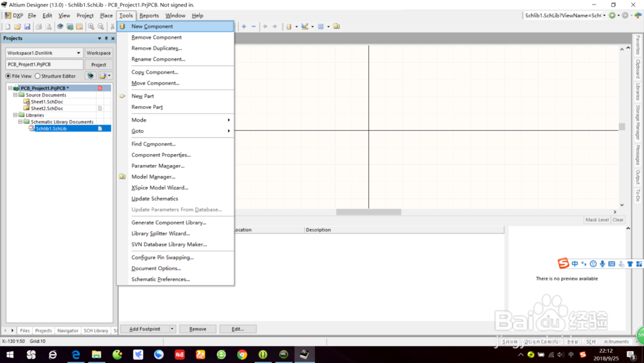Click the blue minus remove-part toolbar icon
The image size is (644, 363).
click(253, 26)
